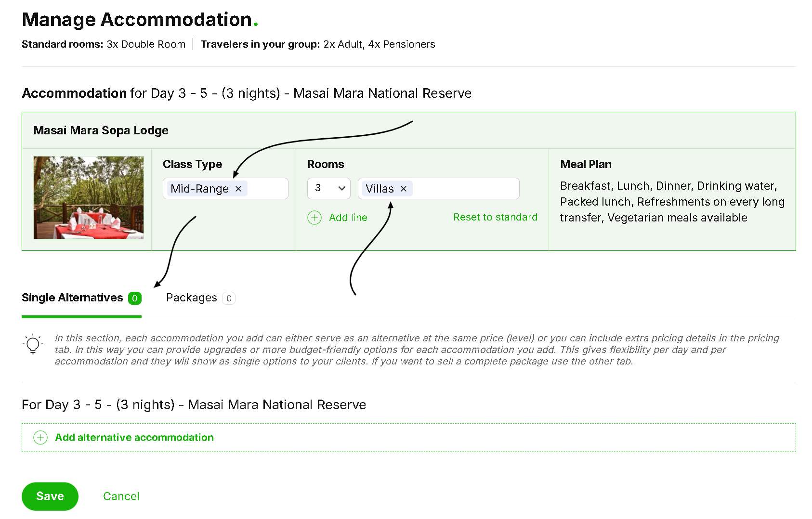The image size is (812, 519).
Task: Click the Add line link text
Action: click(x=348, y=218)
